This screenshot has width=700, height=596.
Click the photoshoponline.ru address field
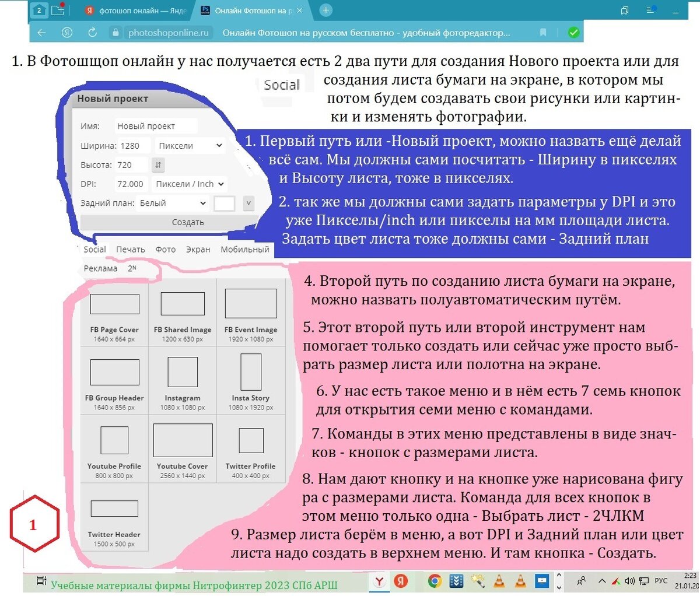pos(168,33)
